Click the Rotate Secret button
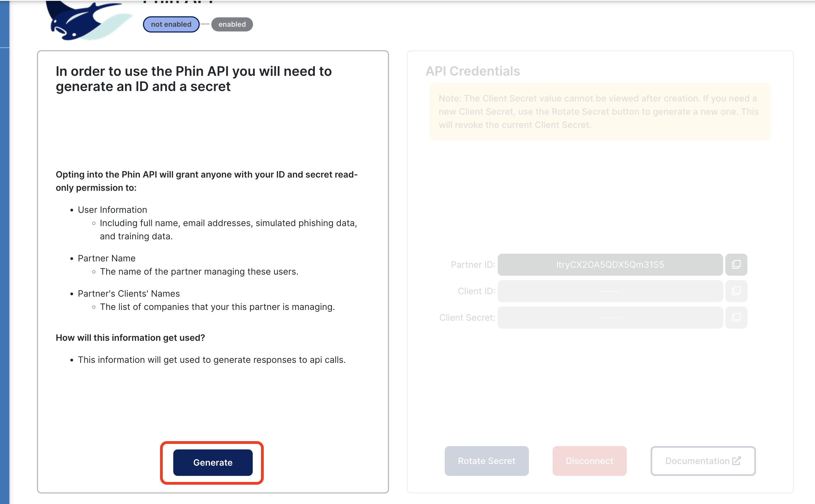Image resolution: width=815 pixels, height=504 pixels. tap(486, 461)
